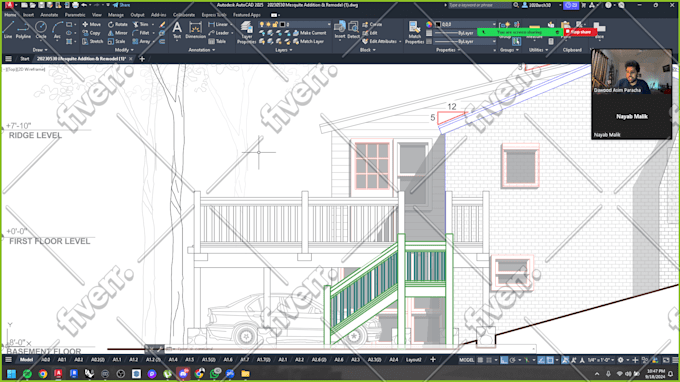The height and width of the screenshot is (382, 680).
Task: Select the Circle tool
Action: 41,30
